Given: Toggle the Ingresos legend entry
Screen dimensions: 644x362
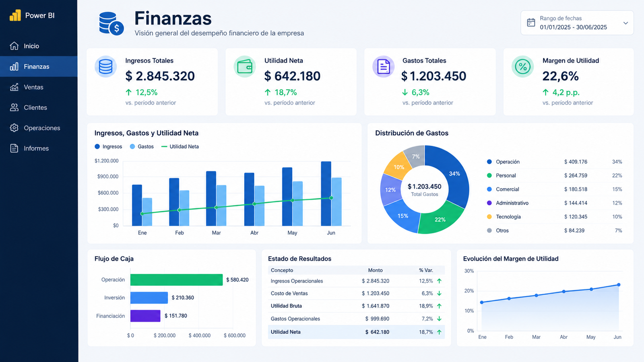Looking at the screenshot, I should pyautogui.click(x=108, y=146).
